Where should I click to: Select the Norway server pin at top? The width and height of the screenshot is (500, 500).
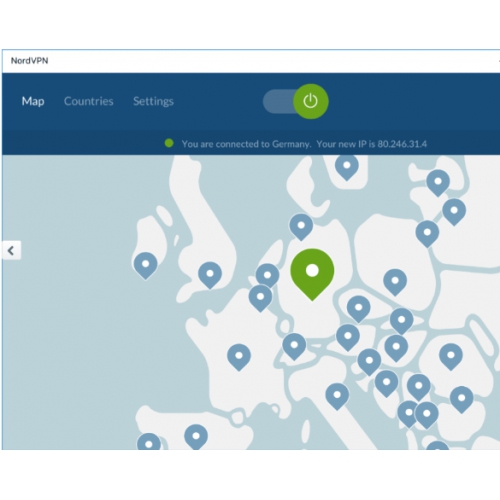[347, 167]
